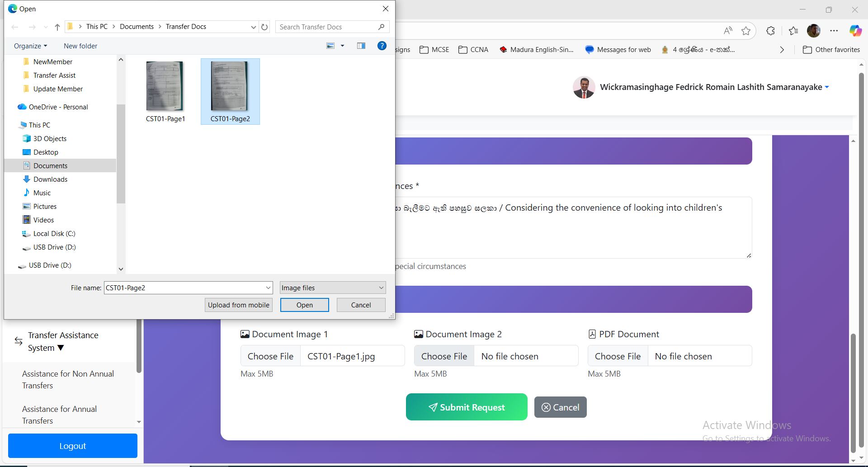Viewport: 868px width, 467px height.
Task: Open browser Settings and more menu
Action: click(834, 31)
